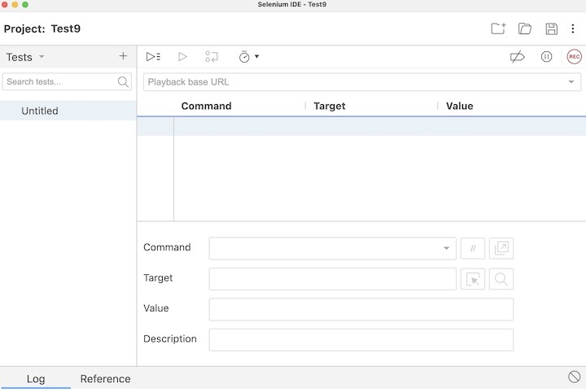Select the Log tab
586x392 pixels.
coord(36,379)
